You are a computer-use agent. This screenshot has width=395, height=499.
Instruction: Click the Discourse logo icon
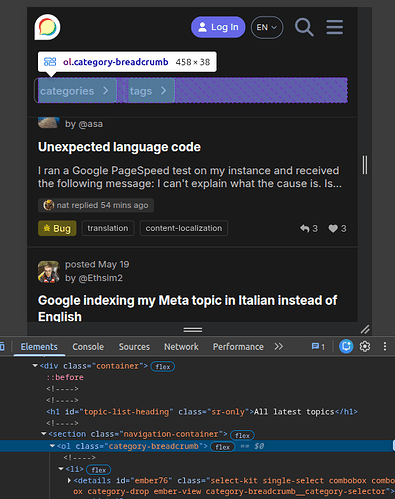(47, 27)
